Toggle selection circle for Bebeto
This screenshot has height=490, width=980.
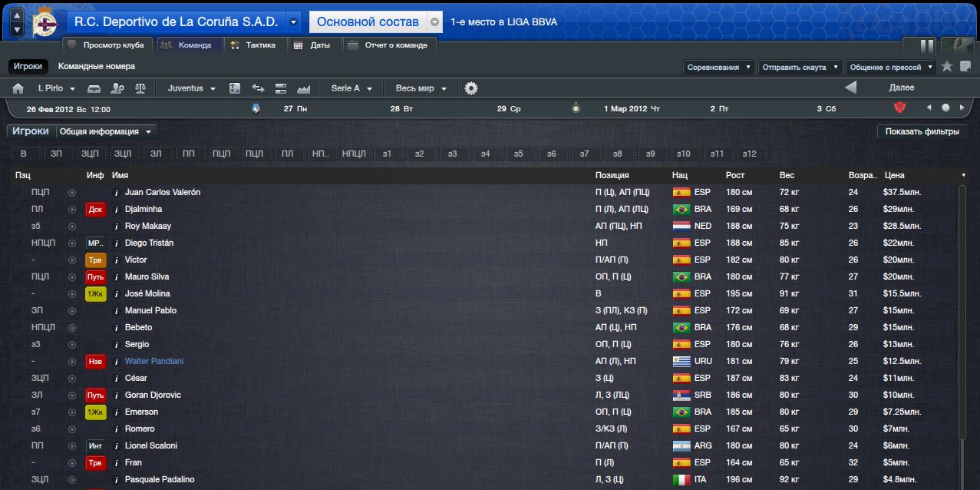(72, 327)
